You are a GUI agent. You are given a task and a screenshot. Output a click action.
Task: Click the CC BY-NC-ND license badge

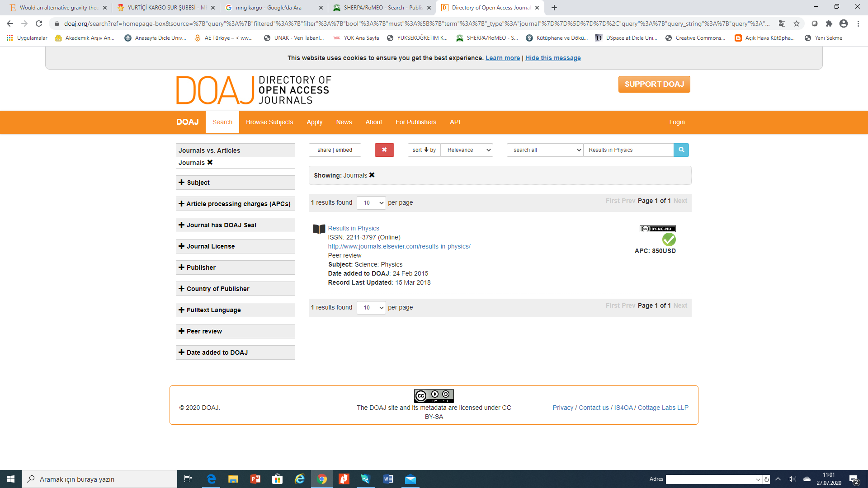tap(657, 229)
